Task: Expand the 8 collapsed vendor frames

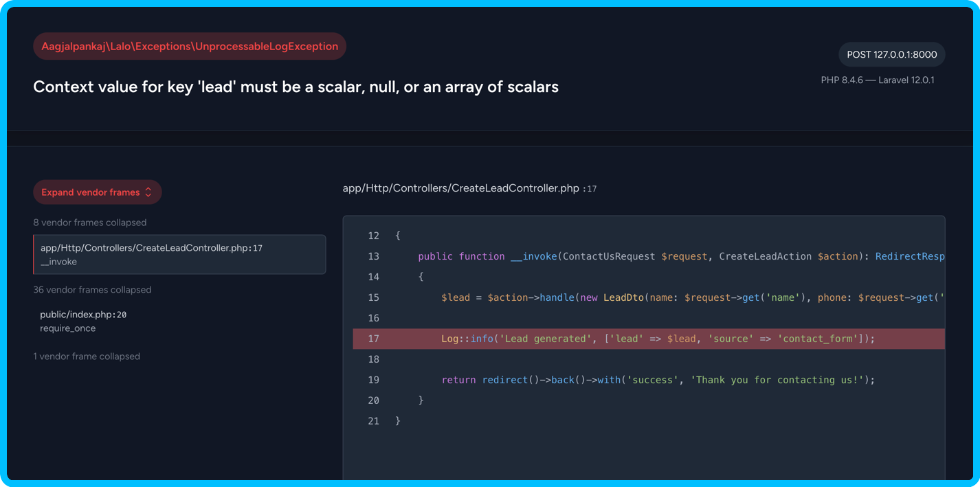Action: pos(89,223)
